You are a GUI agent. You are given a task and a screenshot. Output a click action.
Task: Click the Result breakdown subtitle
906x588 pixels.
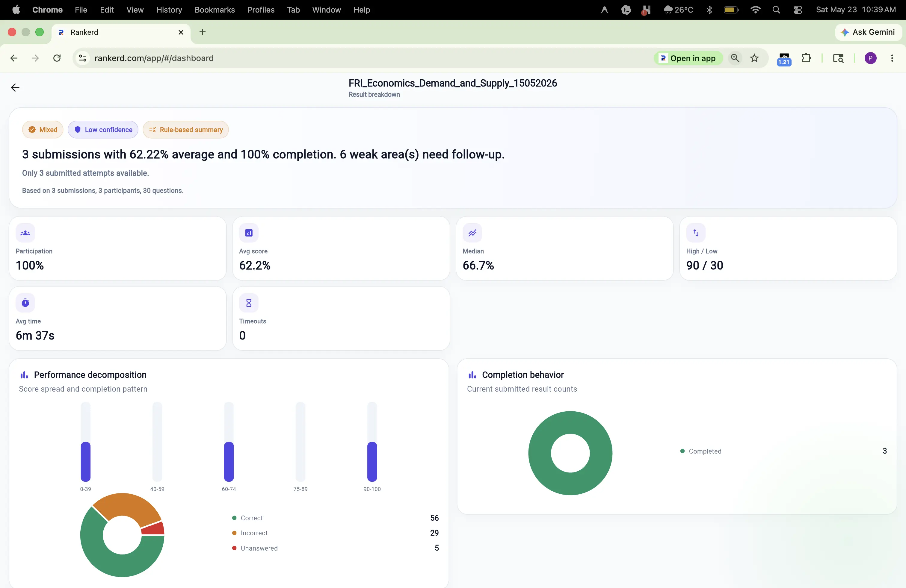pos(374,95)
